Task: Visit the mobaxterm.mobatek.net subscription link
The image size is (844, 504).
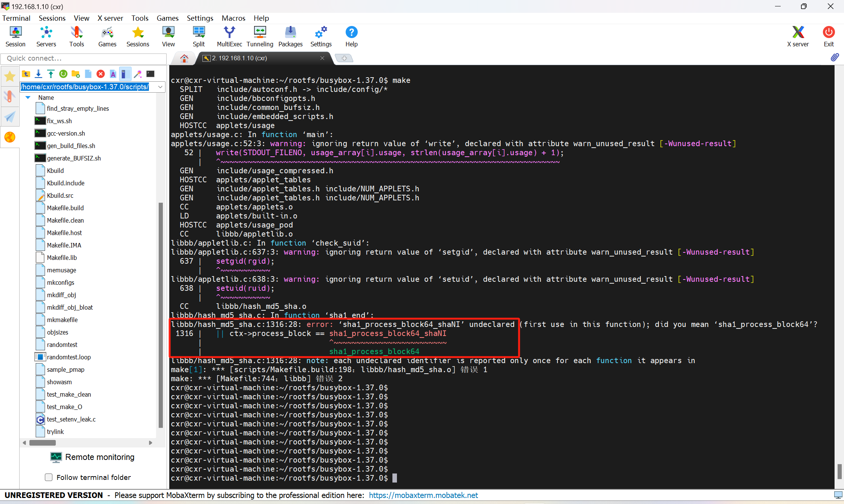Action: 423,495
